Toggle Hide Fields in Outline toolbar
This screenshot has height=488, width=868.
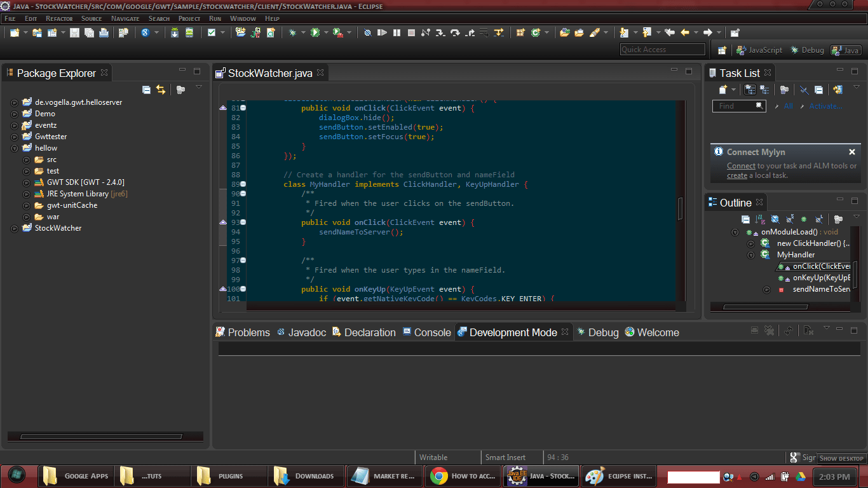click(775, 219)
